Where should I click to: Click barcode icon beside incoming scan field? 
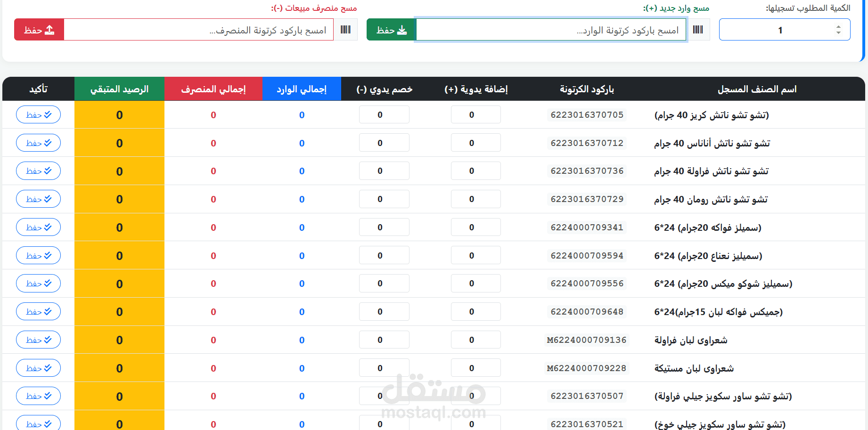pyautogui.click(x=698, y=30)
